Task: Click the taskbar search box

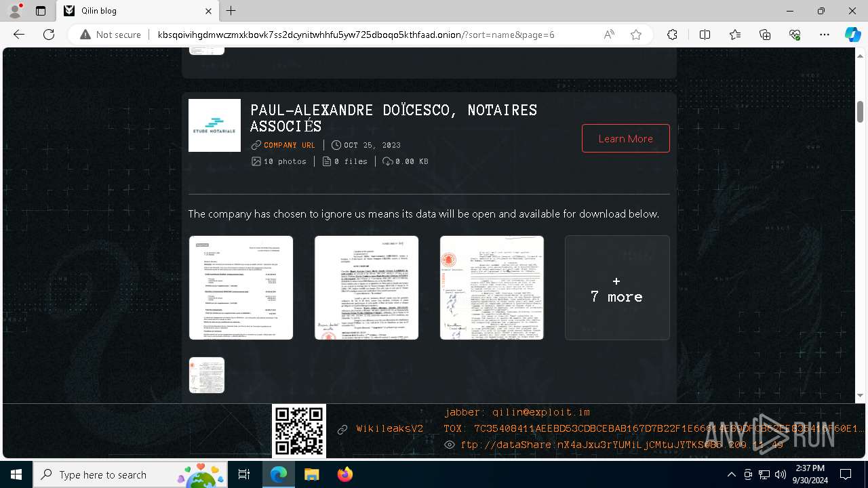Action: [x=132, y=474]
